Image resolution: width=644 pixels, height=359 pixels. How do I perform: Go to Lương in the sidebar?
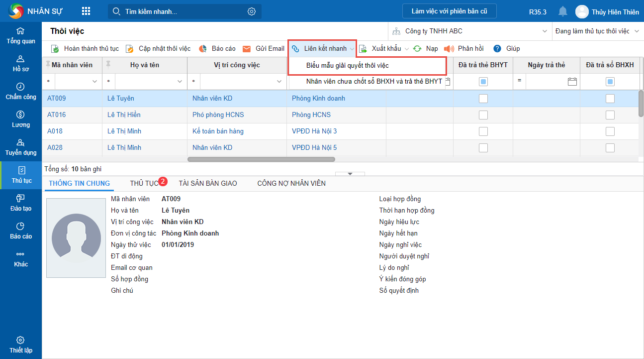(20, 119)
